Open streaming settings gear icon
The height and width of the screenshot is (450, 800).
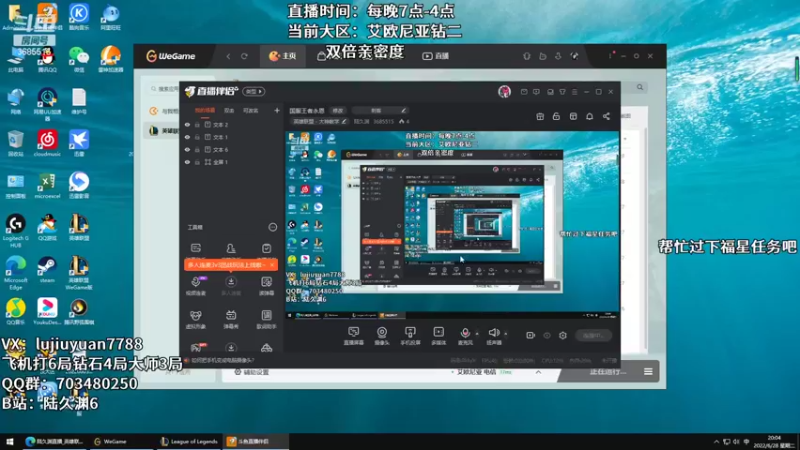(x=563, y=335)
